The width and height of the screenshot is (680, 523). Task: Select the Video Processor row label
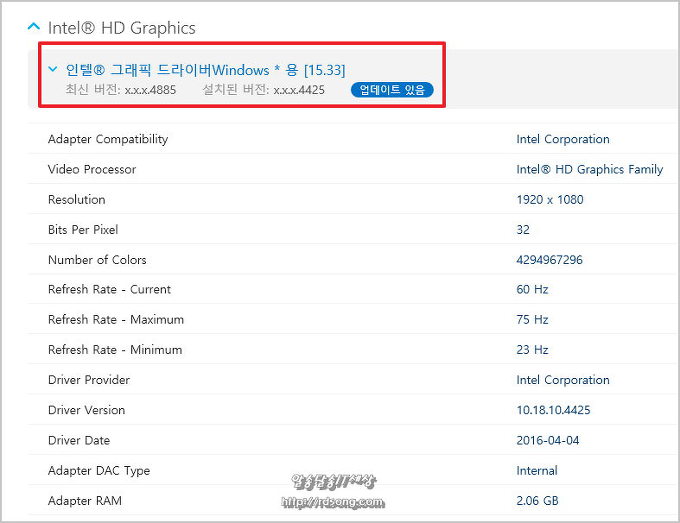click(92, 169)
